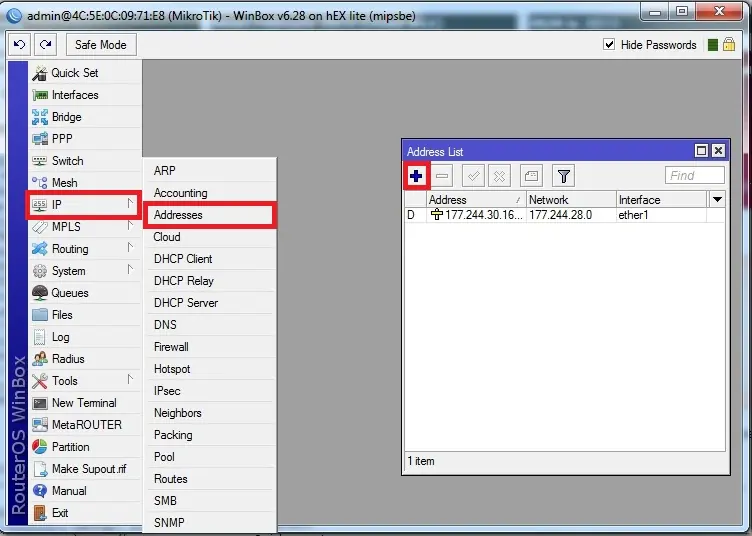Image resolution: width=752 pixels, height=536 pixels.
Task: Select Firewall from IP submenu
Action: 210,347
